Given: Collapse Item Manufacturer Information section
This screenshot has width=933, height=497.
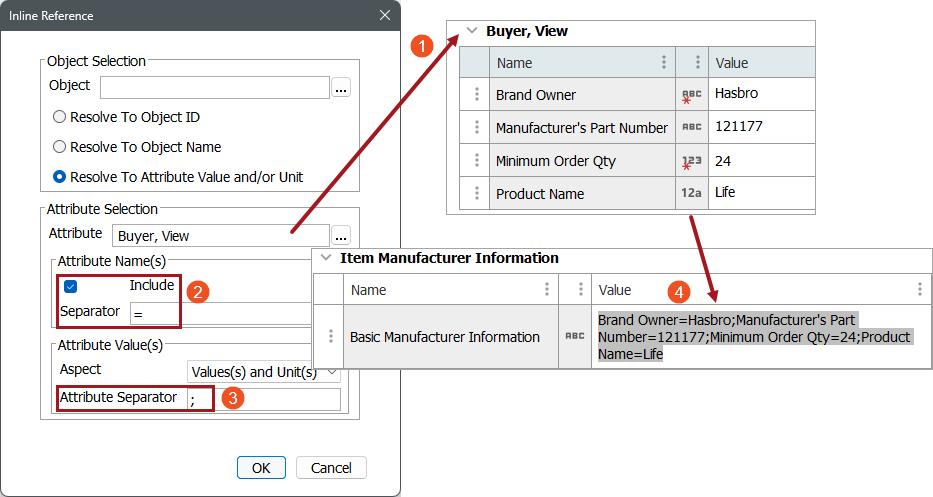Looking at the screenshot, I should pyautogui.click(x=325, y=258).
